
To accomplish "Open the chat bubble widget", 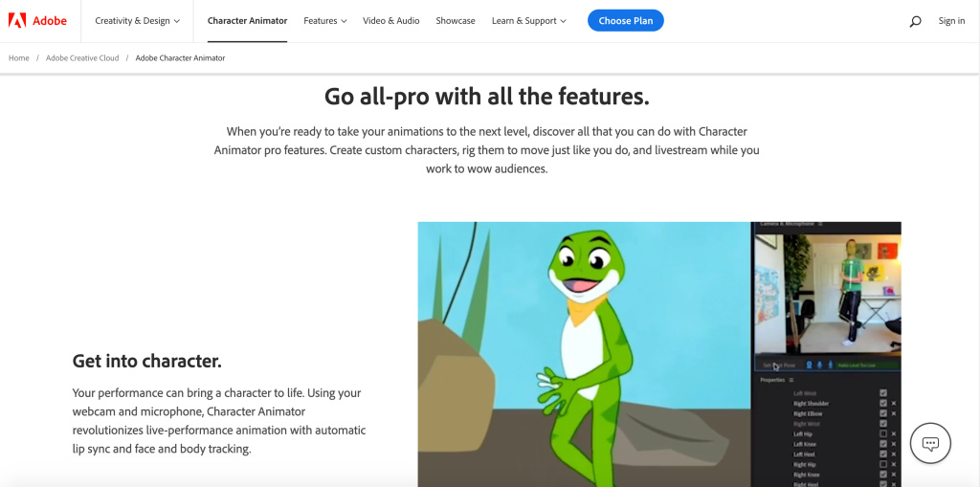I will coord(929,443).
